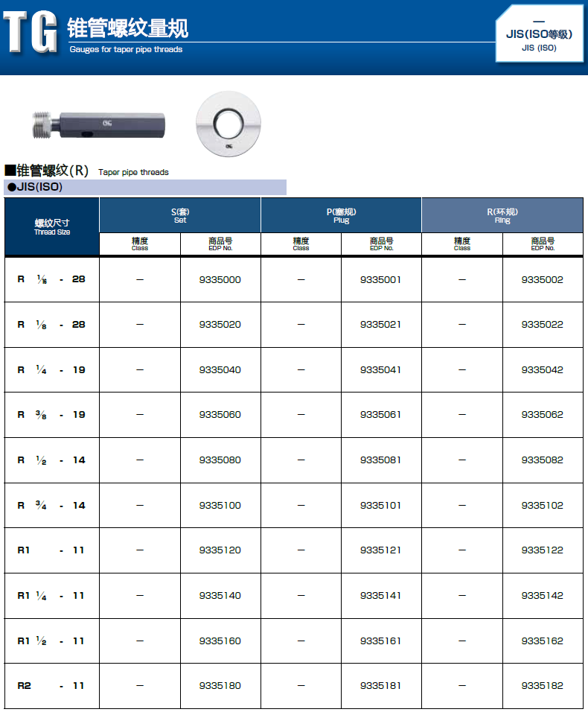Click the ring gauge product image
Image resolution: width=588 pixels, height=715 pixels.
pos(229,124)
